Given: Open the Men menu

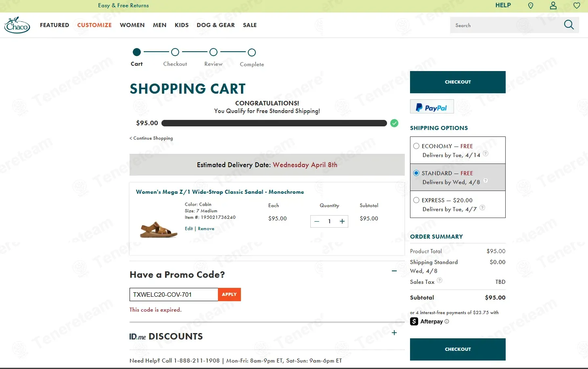Looking at the screenshot, I should click(159, 25).
